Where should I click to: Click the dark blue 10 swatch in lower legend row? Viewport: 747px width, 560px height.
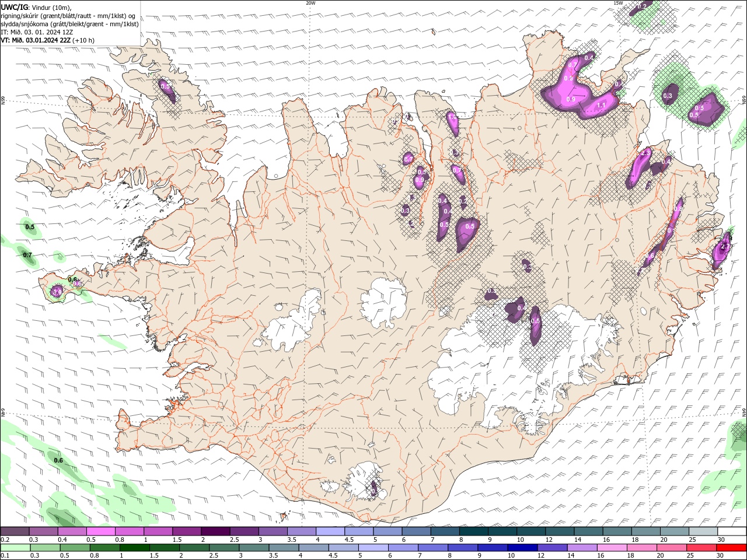click(x=522, y=548)
